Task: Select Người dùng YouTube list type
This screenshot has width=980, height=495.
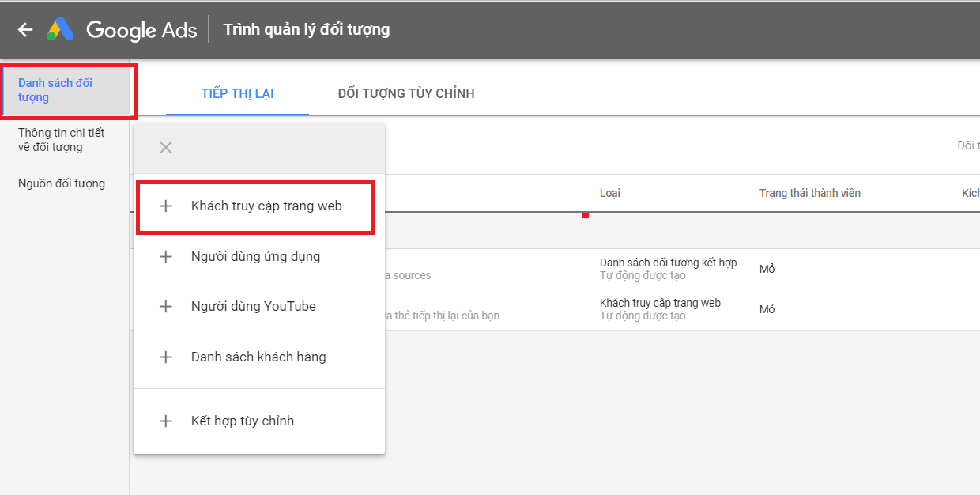Action: (x=253, y=307)
